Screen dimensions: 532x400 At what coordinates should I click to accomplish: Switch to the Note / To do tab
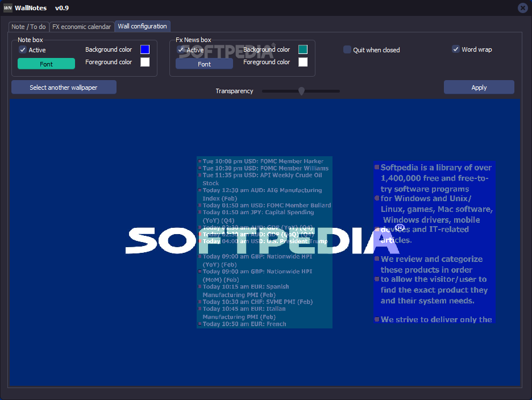[28, 27]
